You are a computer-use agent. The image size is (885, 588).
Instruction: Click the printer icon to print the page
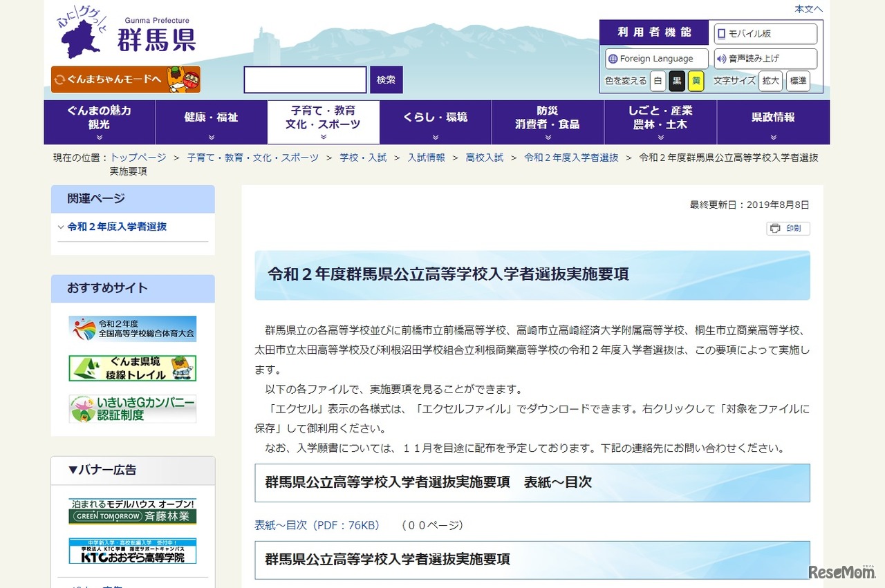pyautogui.click(x=788, y=228)
